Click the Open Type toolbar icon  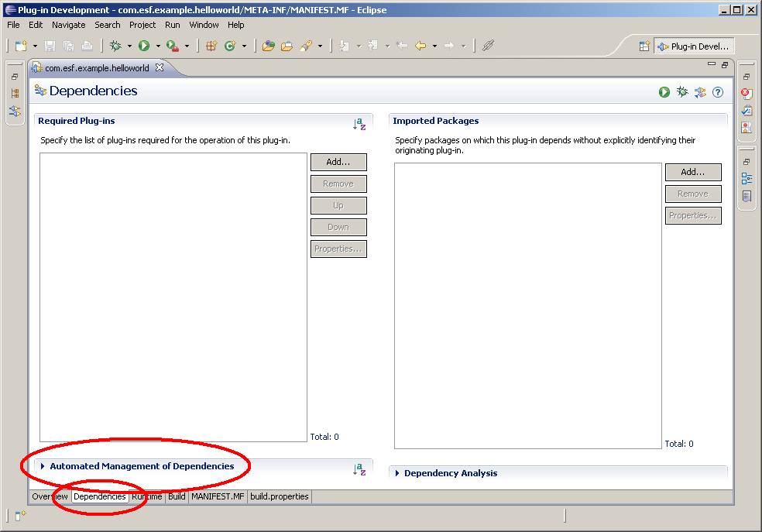[x=268, y=46]
